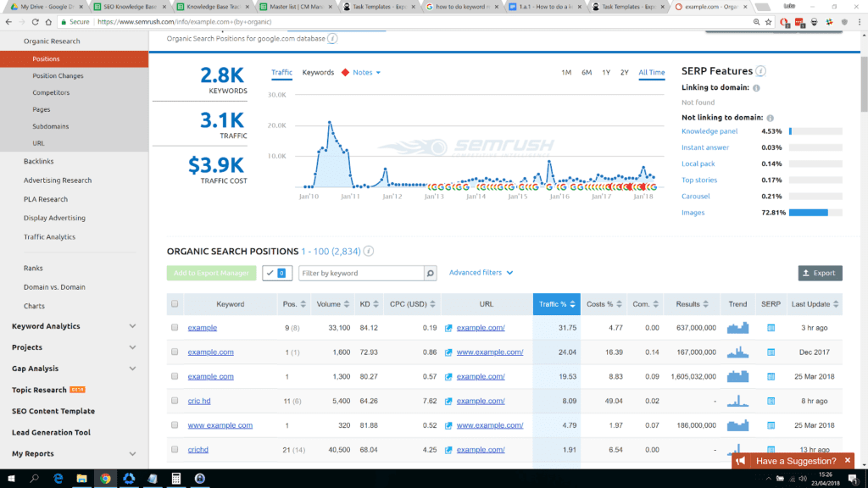Focus the Filter by keyword input
Screen dimensions: 868x488
(361, 274)
